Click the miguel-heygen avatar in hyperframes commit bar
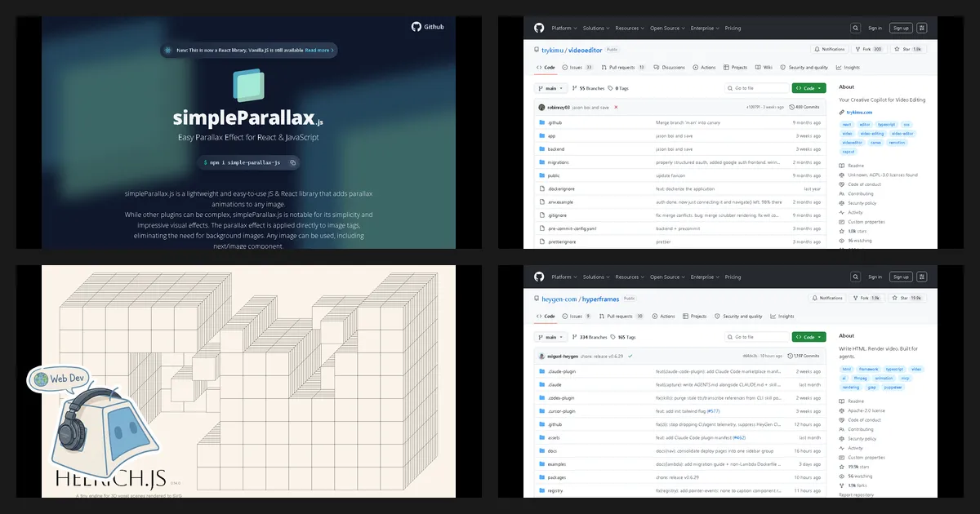 click(x=541, y=356)
